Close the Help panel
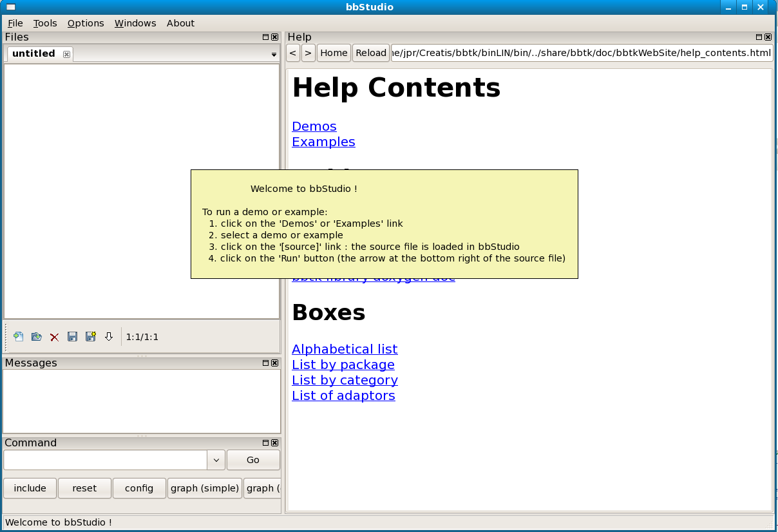Viewport: 778px width, 532px height. point(767,37)
